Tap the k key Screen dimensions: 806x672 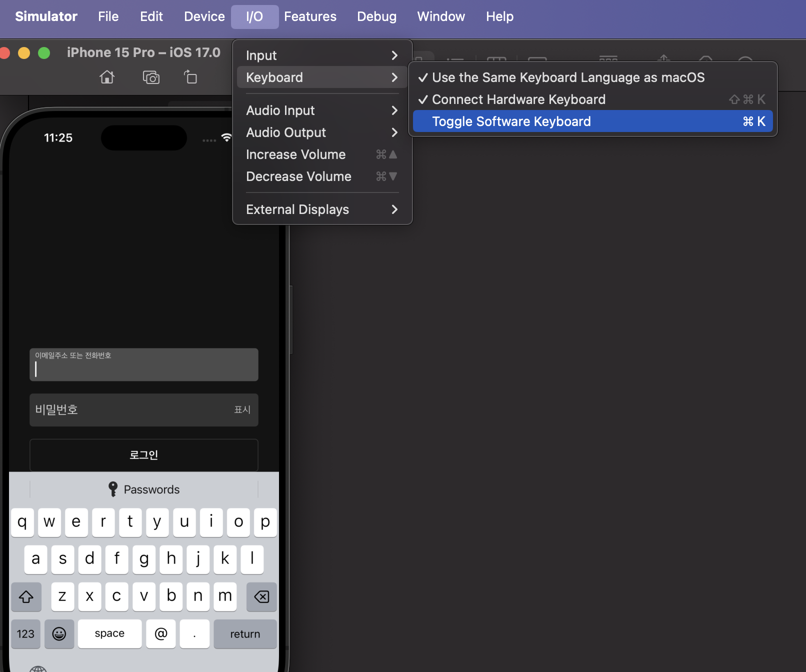pos(225,559)
